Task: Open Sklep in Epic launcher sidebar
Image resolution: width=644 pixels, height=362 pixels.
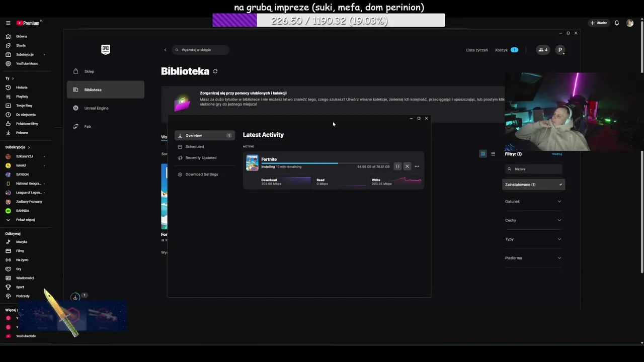Action: click(106, 71)
